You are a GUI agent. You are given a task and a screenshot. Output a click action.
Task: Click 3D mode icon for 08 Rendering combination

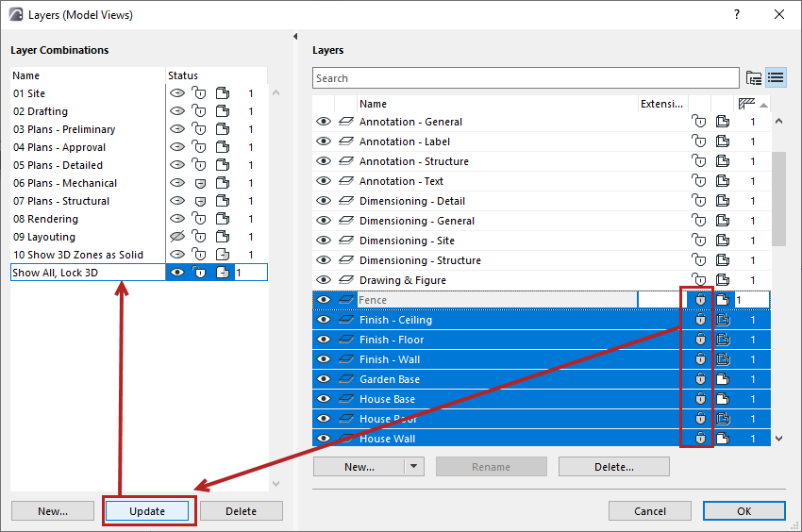point(223,219)
